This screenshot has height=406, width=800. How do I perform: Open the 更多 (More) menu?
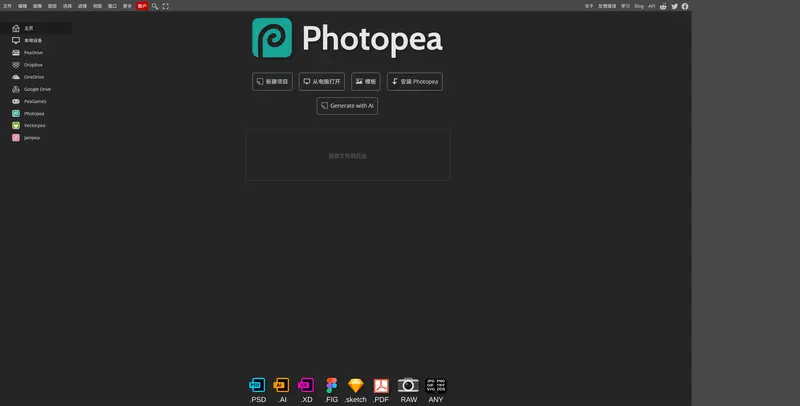(x=127, y=6)
